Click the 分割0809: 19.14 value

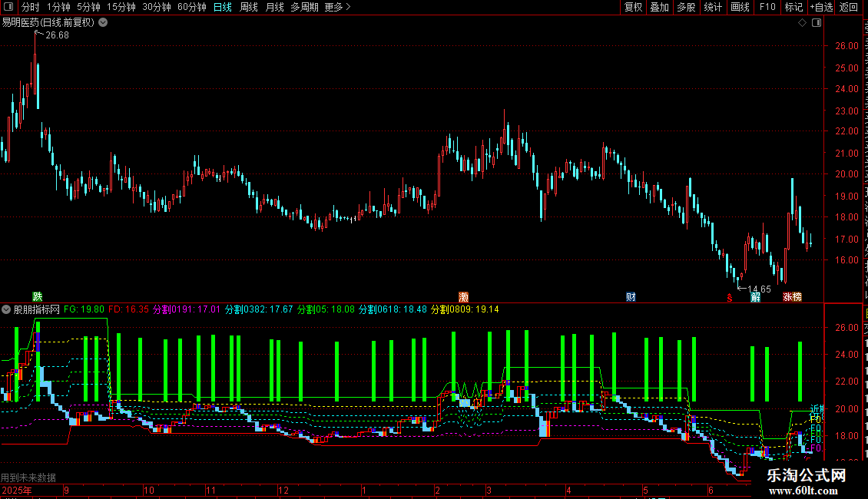coord(465,309)
